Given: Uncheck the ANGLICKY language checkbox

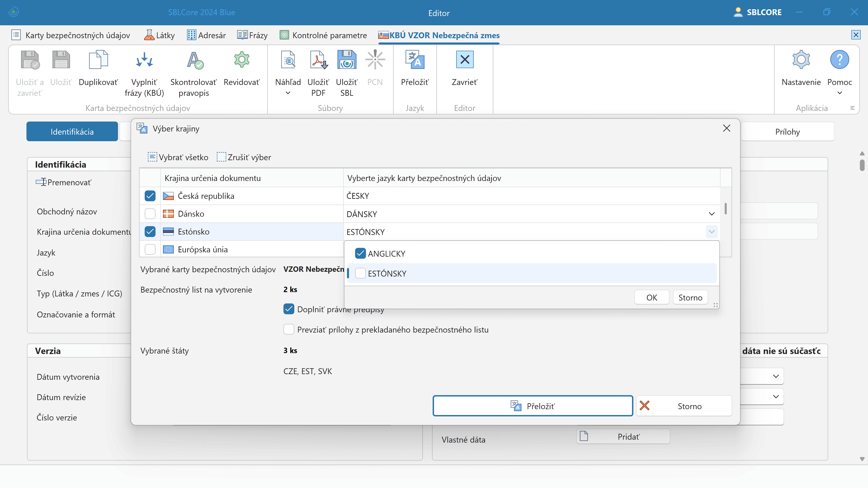Looking at the screenshot, I should 360,253.
